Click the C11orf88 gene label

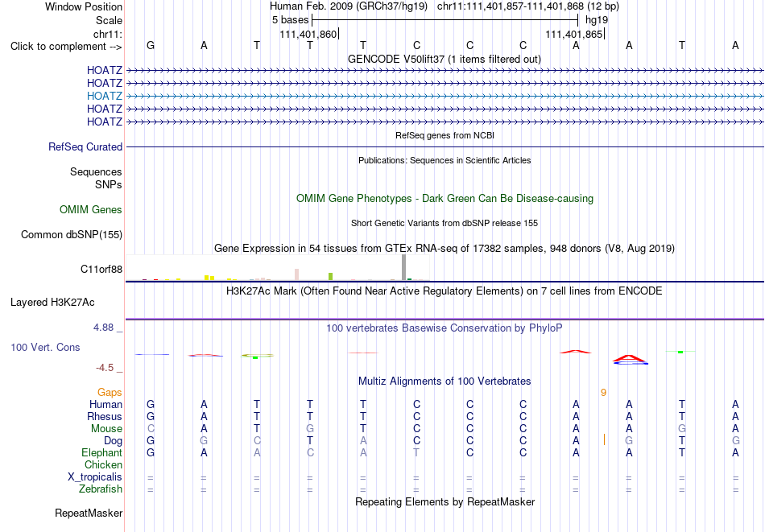[x=101, y=269]
